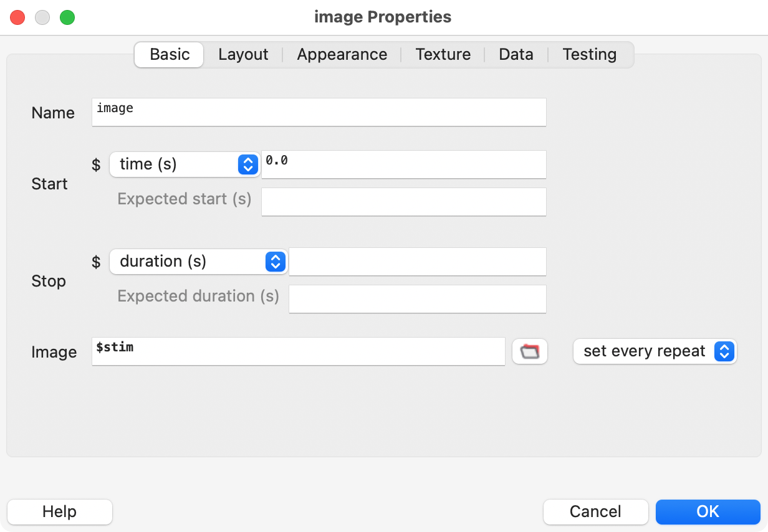Expand the Start type 'time (s)' dropdown

click(185, 164)
